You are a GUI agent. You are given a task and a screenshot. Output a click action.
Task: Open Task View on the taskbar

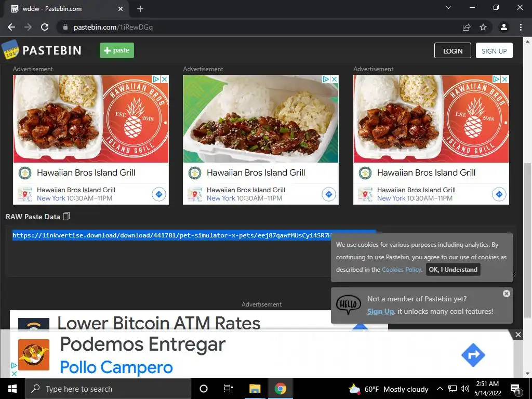pos(229,389)
